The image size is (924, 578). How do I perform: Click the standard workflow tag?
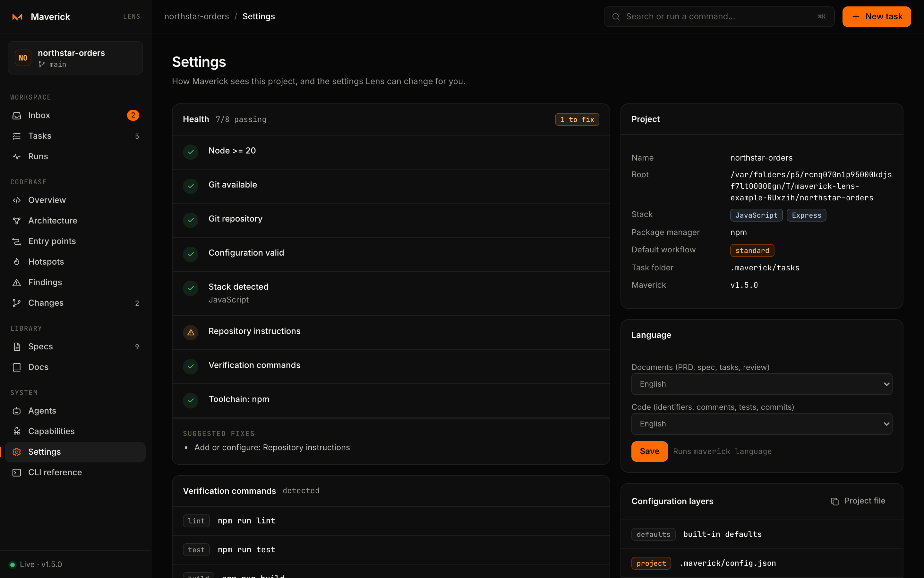click(752, 250)
